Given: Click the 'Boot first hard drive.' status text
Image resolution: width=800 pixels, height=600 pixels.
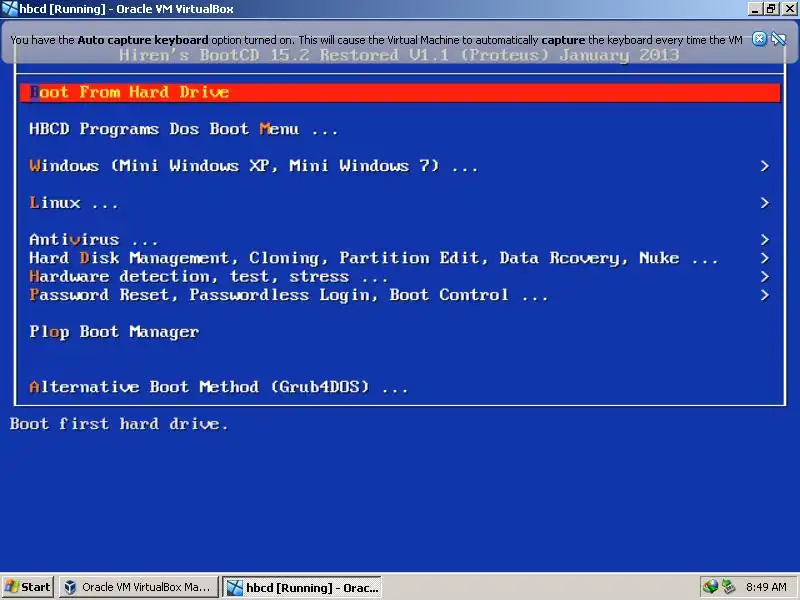Looking at the screenshot, I should click(x=118, y=424).
